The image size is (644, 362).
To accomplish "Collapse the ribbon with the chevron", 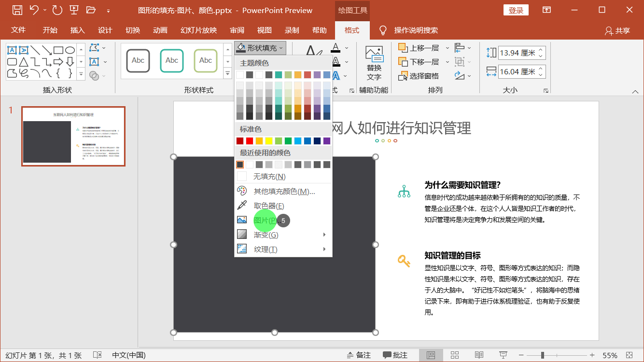I will click(x=635, y=92).
